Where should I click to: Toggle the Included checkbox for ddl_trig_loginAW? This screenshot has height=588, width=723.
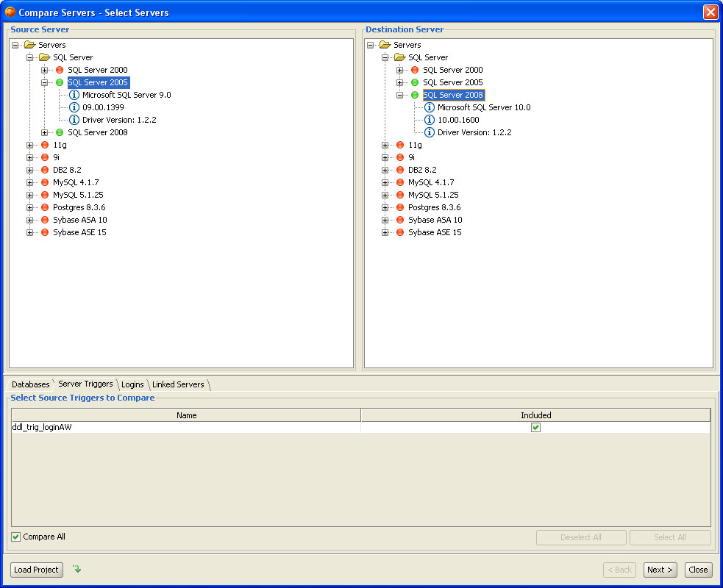click(x=535, y=428)
